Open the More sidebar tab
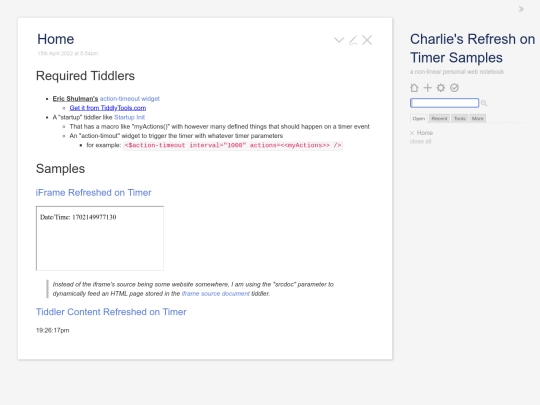Screen dimensions: 540x405 [x=478, y=118]
